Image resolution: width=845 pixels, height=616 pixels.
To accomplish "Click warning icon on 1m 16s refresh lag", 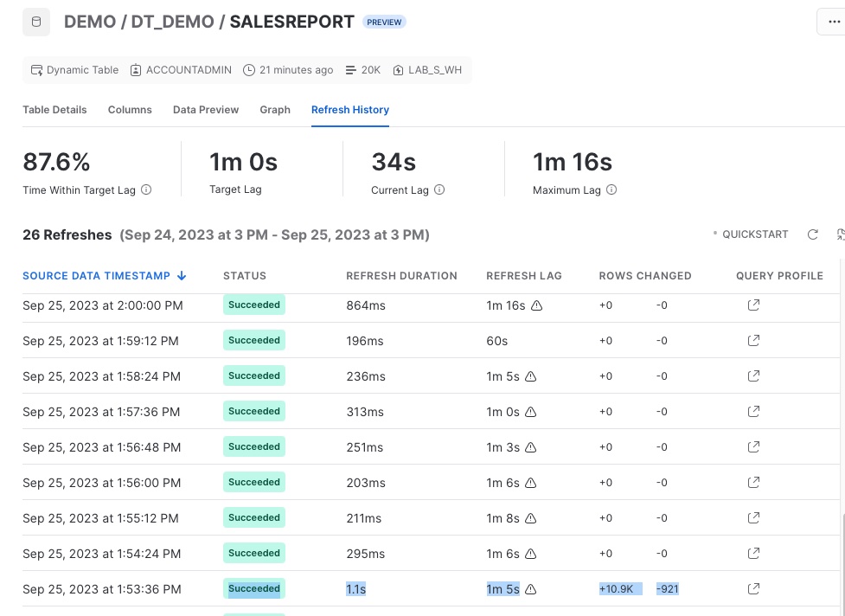I will click(x=536, y=305).
